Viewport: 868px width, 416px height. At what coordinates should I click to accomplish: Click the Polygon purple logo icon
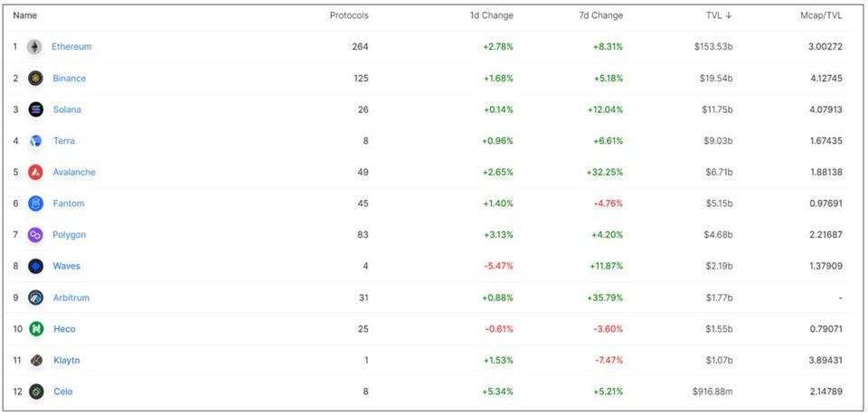pyautogui.click(x=35, y=235)
